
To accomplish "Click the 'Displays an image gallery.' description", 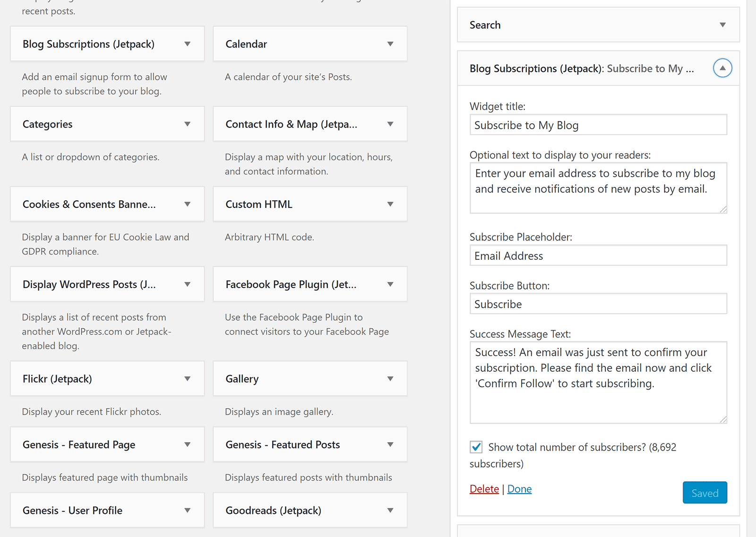I will coord(279,411).
